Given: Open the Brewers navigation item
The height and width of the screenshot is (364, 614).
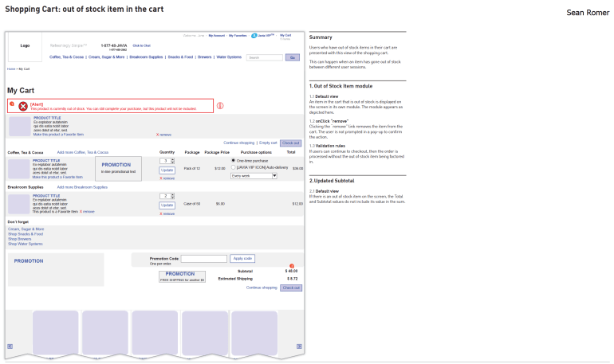Looking at the screenshot, I should pos(204,57).
